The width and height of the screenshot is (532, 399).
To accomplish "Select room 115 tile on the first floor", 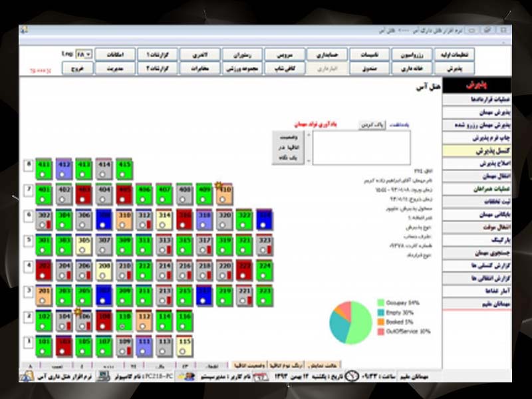I will pos(185,346).
